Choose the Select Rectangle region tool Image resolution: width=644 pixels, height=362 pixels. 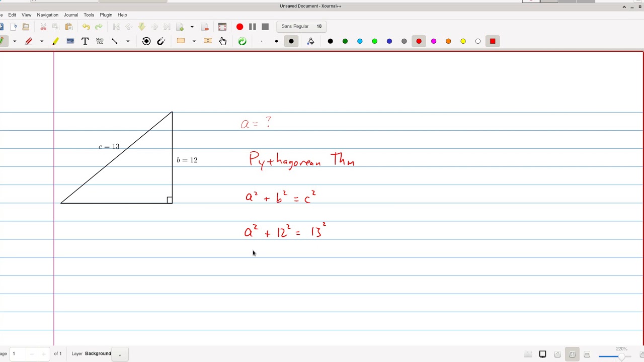tap(181, 41)
